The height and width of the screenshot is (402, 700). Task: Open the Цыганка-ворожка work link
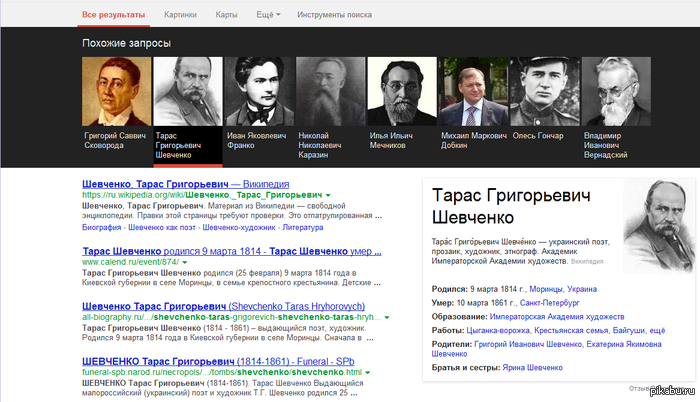(x=498, y=331)
